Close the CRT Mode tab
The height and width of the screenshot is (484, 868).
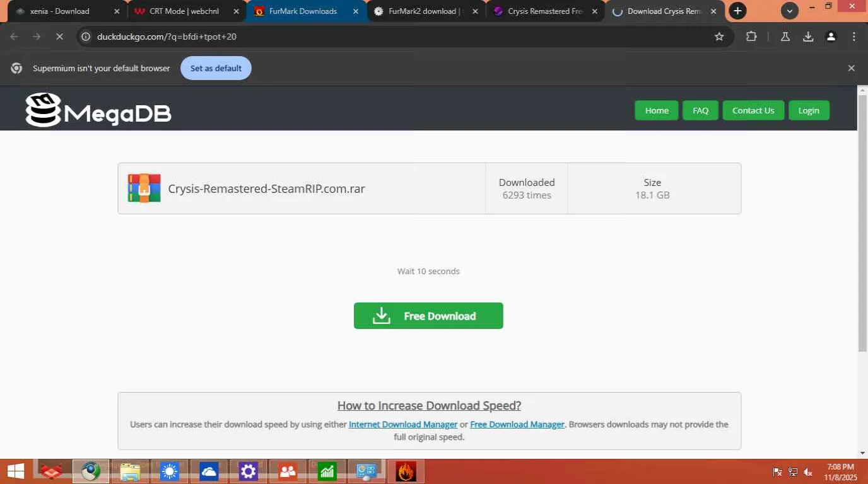pos(236,11)
